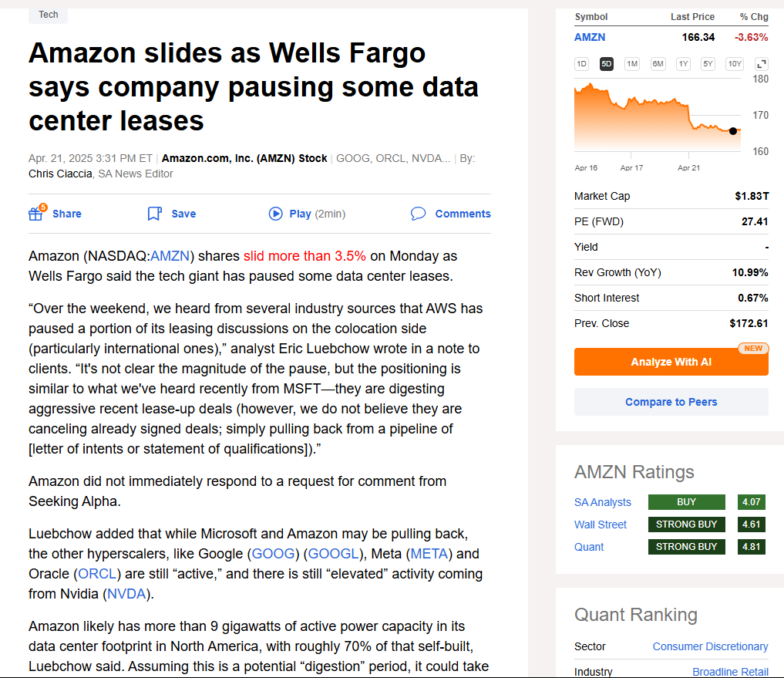Open the Tech category tab
This screenshot has height=678, width=784.
tap(48, 14)
